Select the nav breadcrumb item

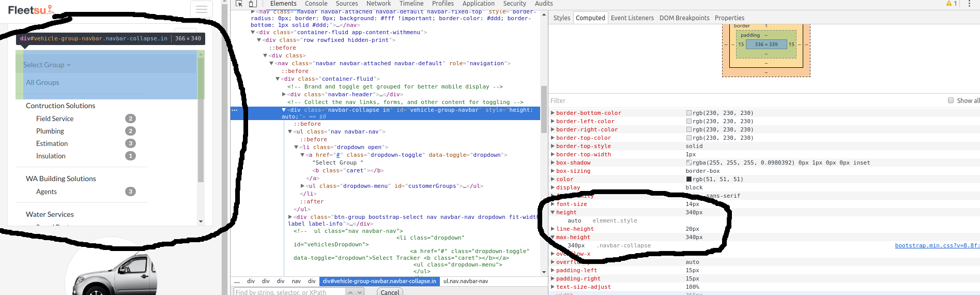296,282
